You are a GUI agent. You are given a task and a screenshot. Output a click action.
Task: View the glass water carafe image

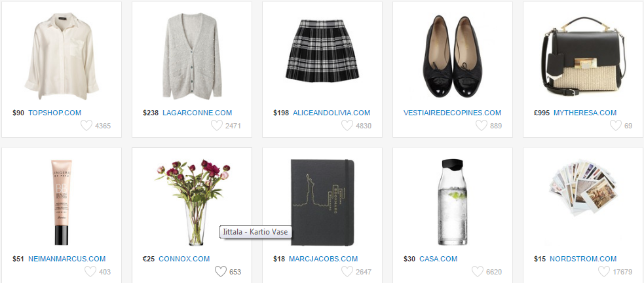click(452, 202)
